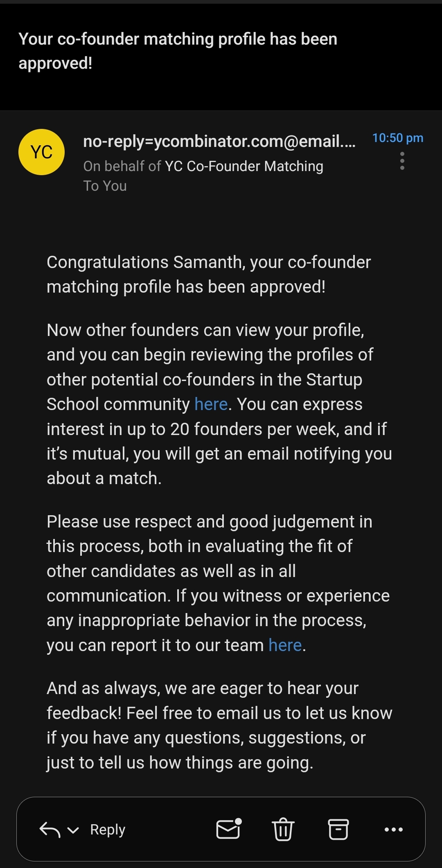Tap the 'Now other founders' paragraph

point(219,404)
